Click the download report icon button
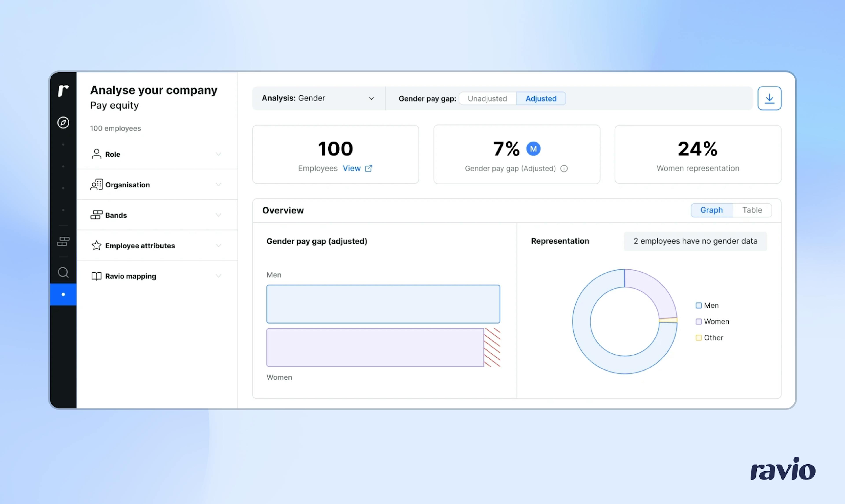 (769, 98)
